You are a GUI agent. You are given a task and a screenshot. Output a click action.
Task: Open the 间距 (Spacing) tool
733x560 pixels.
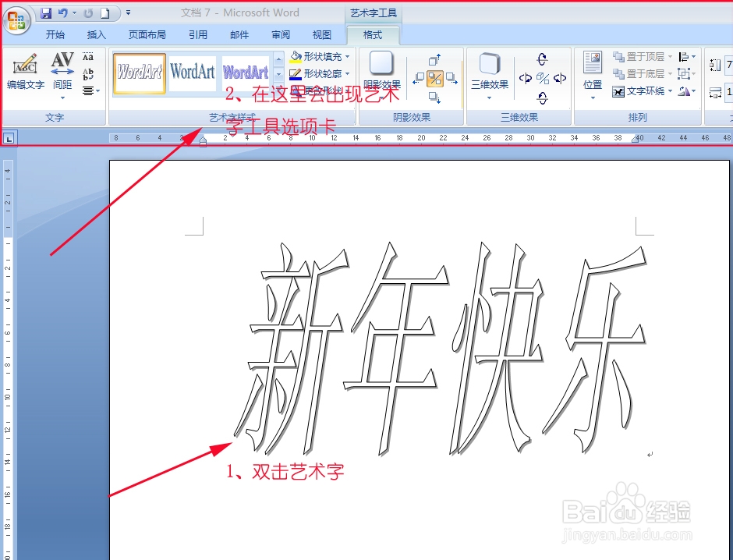(62, 69)
